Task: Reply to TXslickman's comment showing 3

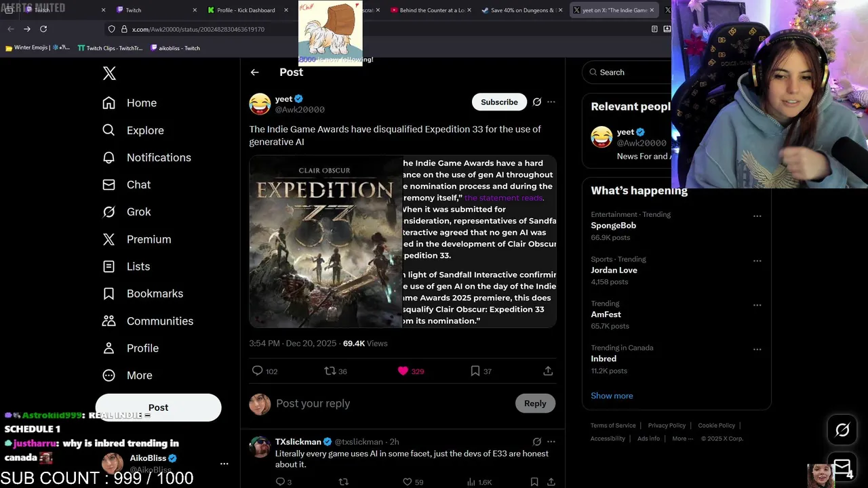Action: click(279, 482)
